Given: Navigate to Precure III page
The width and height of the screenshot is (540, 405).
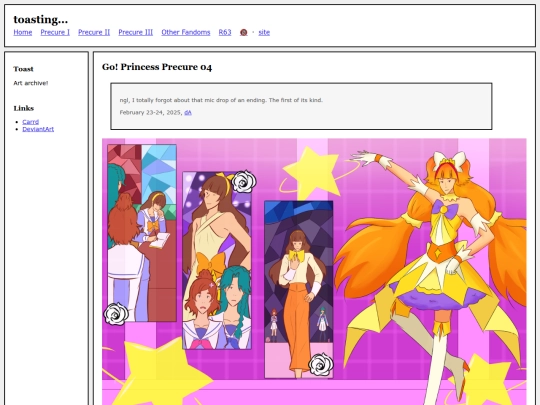Looking at the screenshot, I should (x=136, y=32).
